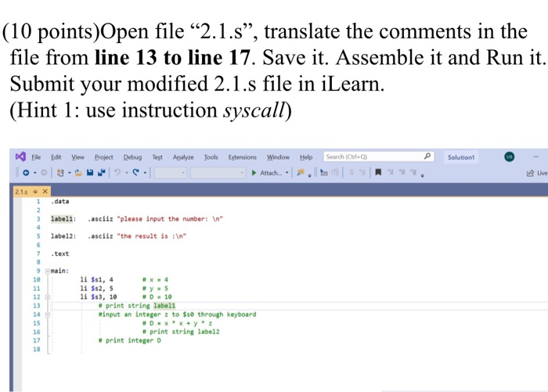This screenshot has height=392, width=548.
Task: Click the Decrease Line Indent icon
Action: coord(351,172)
